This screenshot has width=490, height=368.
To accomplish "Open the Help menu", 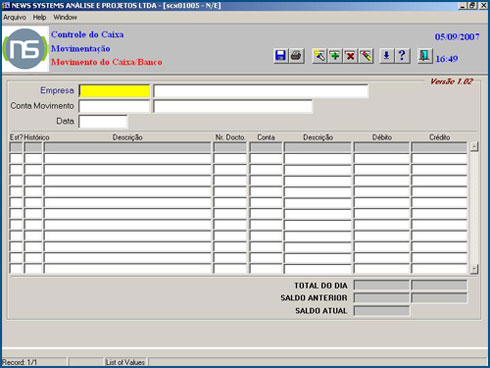I will [x=39, y=17].
